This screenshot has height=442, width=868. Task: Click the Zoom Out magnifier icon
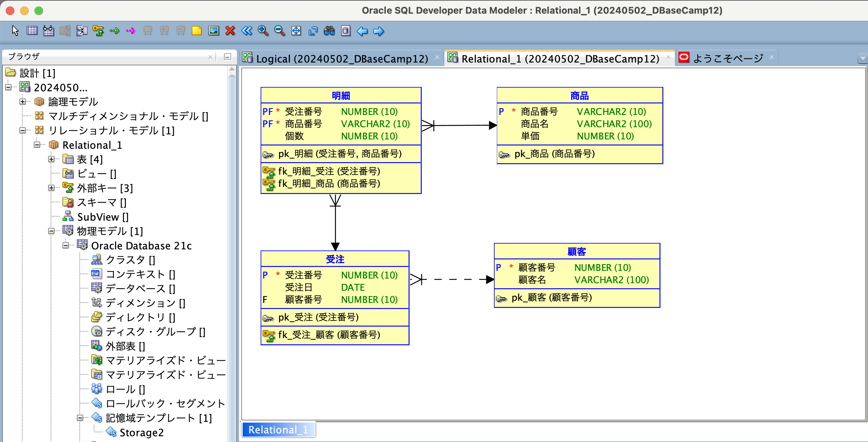280,31
